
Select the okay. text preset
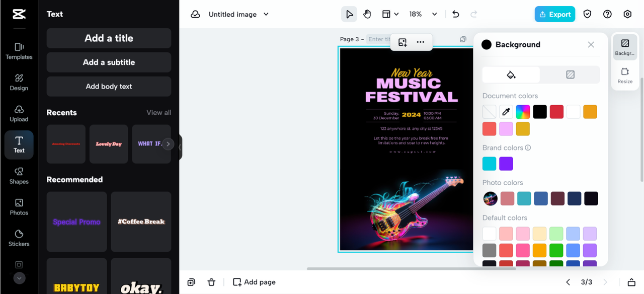[x=141, y=276]
